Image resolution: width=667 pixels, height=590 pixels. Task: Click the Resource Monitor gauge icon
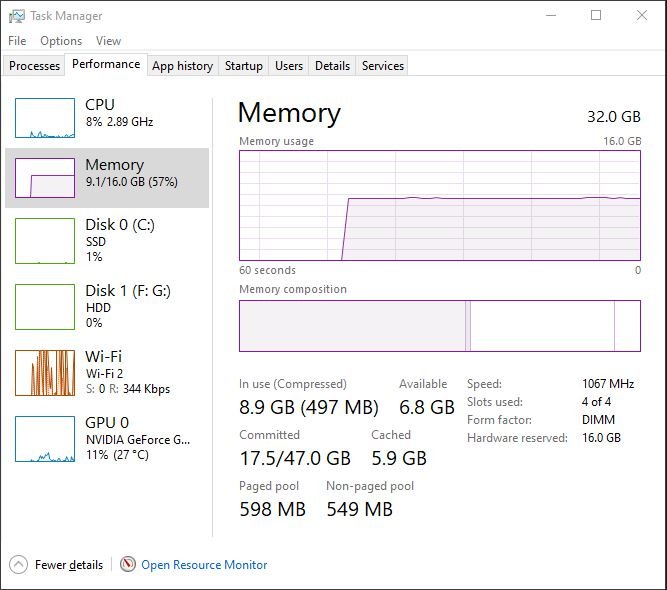tap(127, 565)
